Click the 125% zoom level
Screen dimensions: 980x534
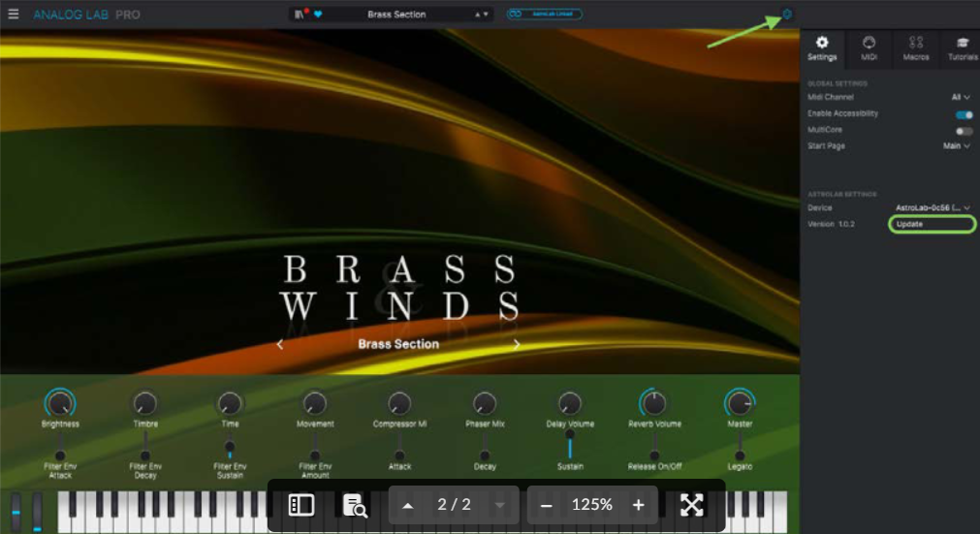tap(591, 505)
